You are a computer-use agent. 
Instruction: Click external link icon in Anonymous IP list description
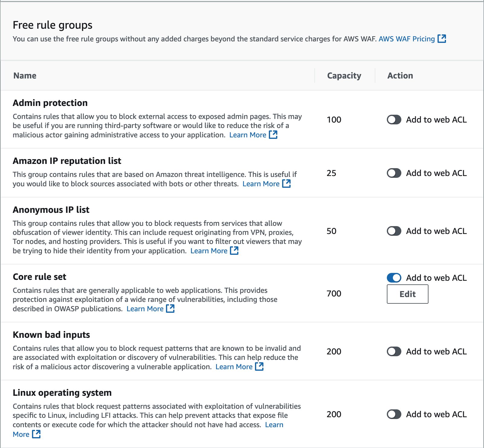[234, 251]
